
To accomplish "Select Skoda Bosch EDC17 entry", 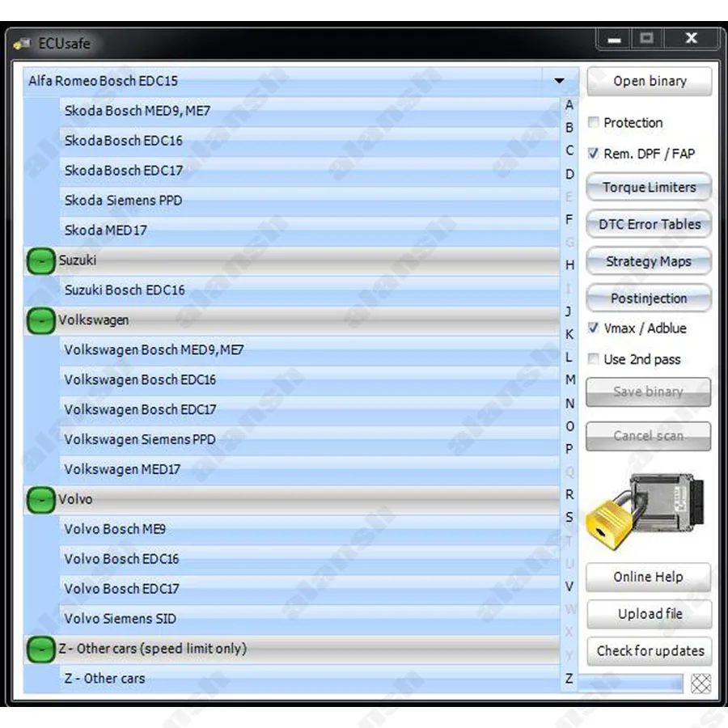I will (x=309, y=171).
